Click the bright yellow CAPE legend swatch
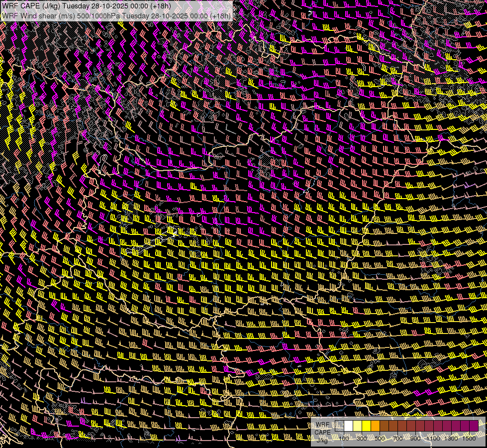 click(x=366, y=426)
